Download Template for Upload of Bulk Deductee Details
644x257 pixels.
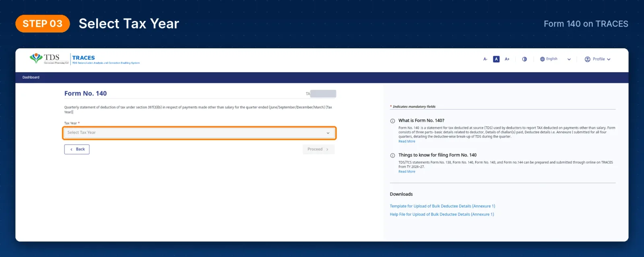tap(442, 206)
